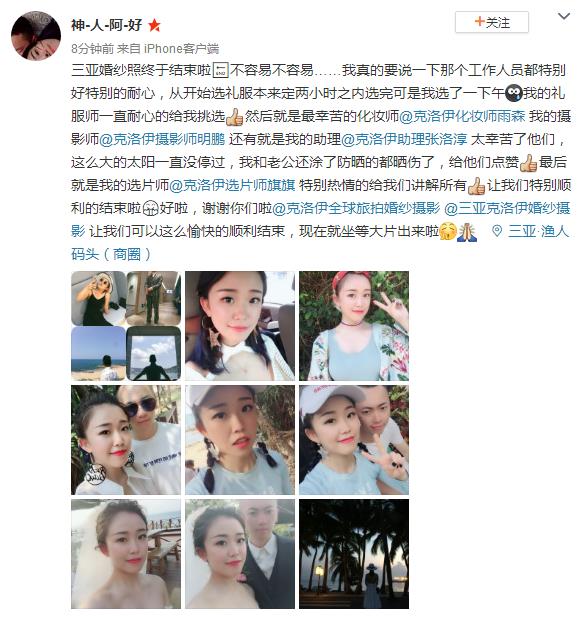Open the @克洛伊摄影师明鹏 mention link

pos(162,139)
